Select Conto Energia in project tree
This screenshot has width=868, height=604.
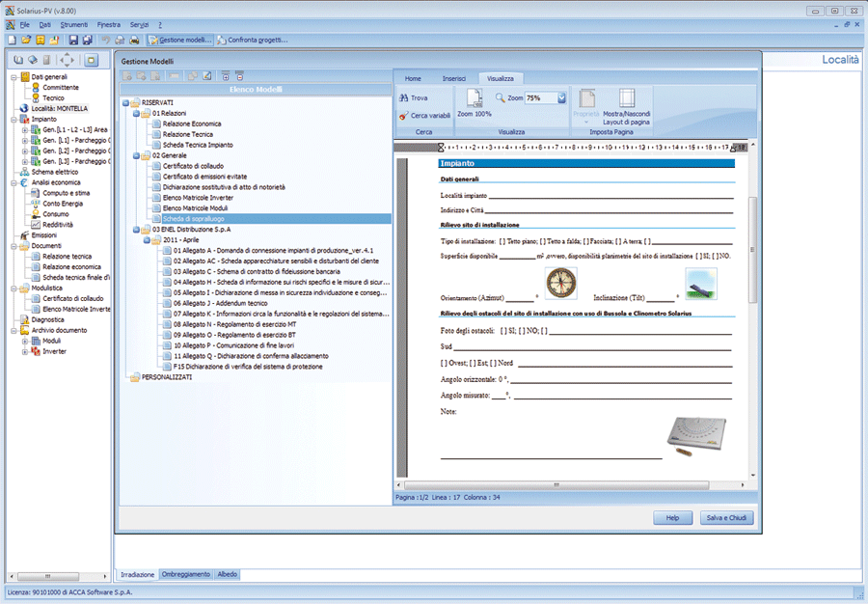click(63, 204)
